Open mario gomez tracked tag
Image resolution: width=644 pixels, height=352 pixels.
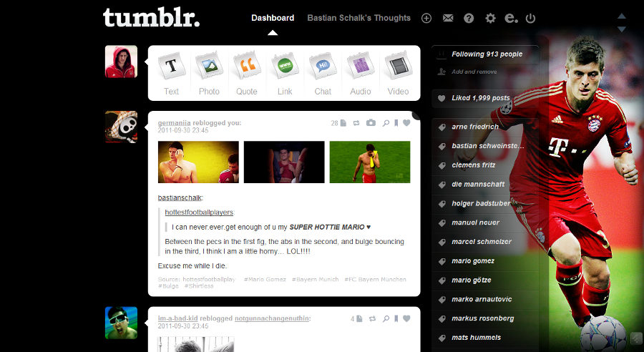point(473,261)
